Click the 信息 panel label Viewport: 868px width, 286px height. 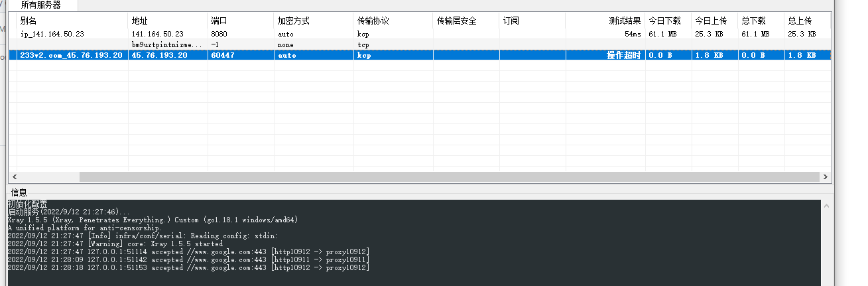point(19,192)
